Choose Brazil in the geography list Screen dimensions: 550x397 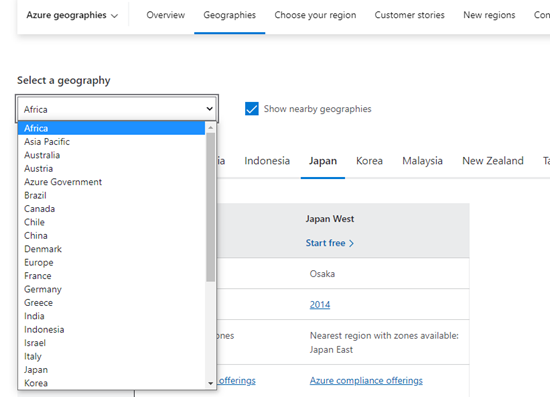(x=111, y=195)
